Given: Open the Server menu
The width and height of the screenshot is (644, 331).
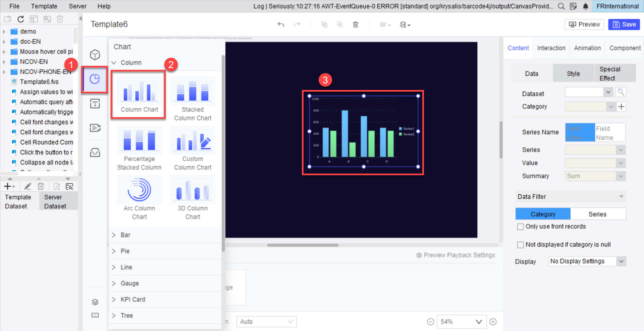Looking at the screenshot, I should pos(78,6).
